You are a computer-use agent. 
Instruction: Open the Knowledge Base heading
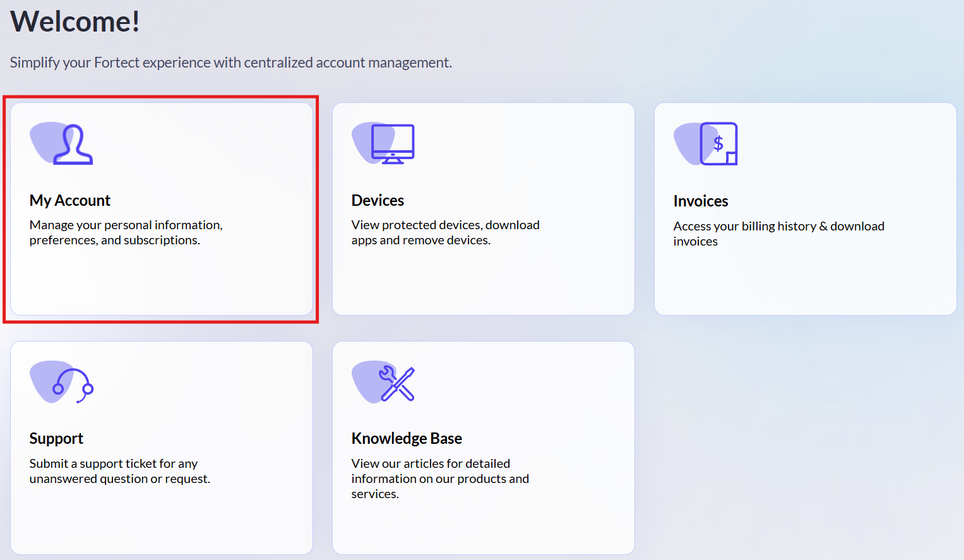tap(407, 439)
